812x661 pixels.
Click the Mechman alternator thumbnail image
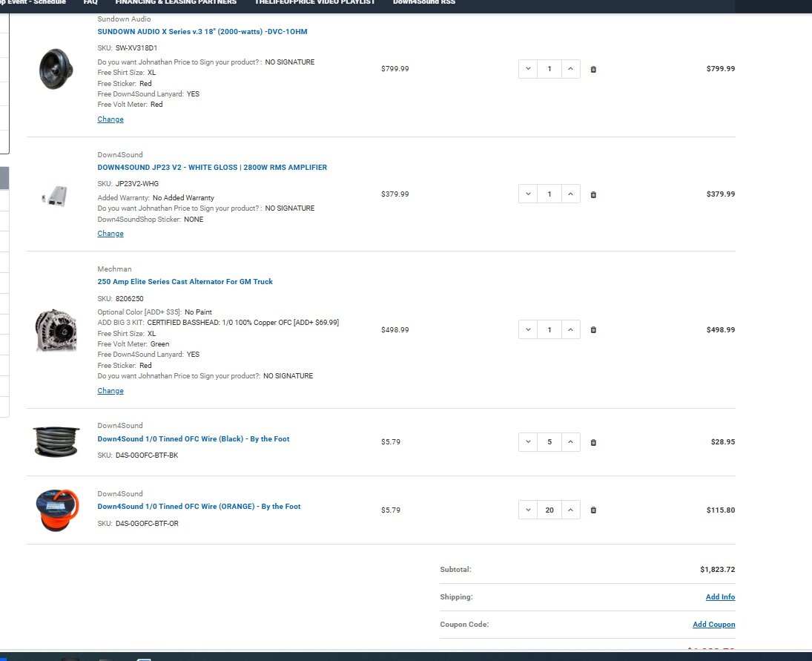click(56, 330)
